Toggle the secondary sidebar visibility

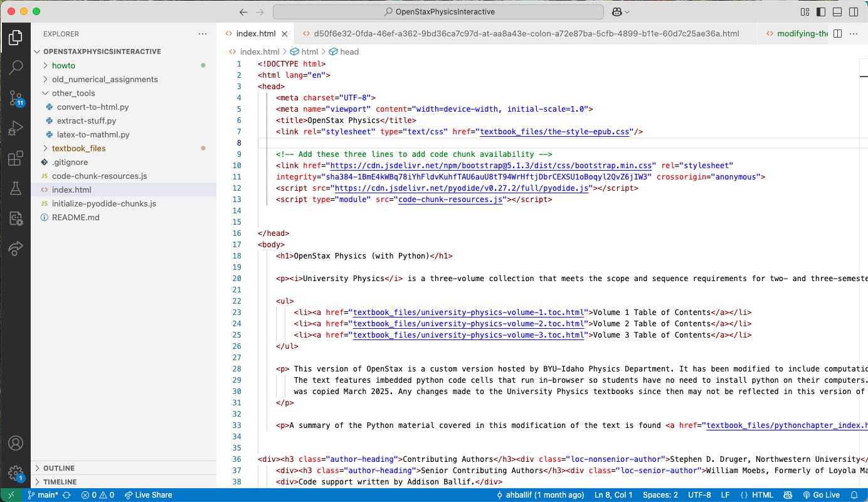(853, 11)
